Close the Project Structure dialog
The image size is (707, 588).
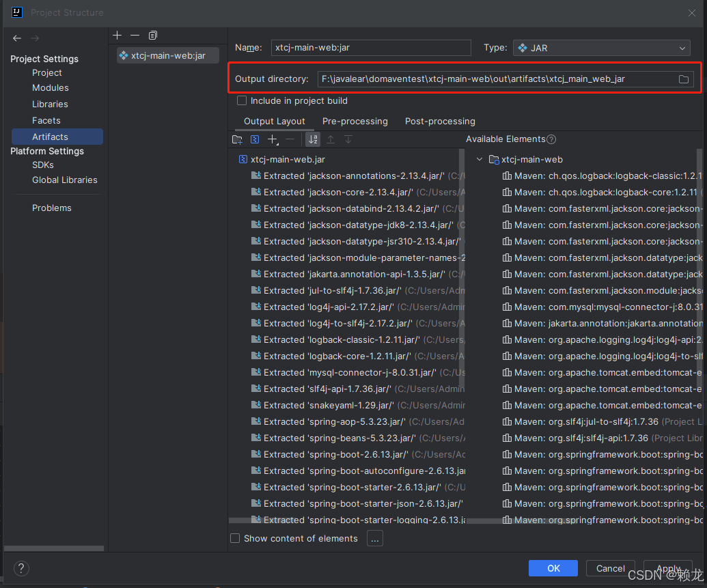(x=692, y=13)
